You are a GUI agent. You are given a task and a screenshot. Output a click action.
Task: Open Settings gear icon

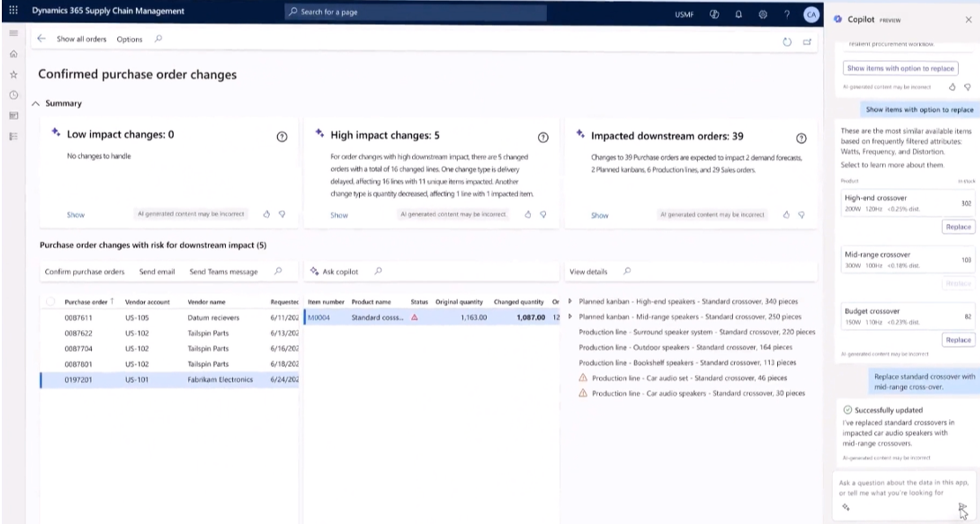[x=762, y=14]
